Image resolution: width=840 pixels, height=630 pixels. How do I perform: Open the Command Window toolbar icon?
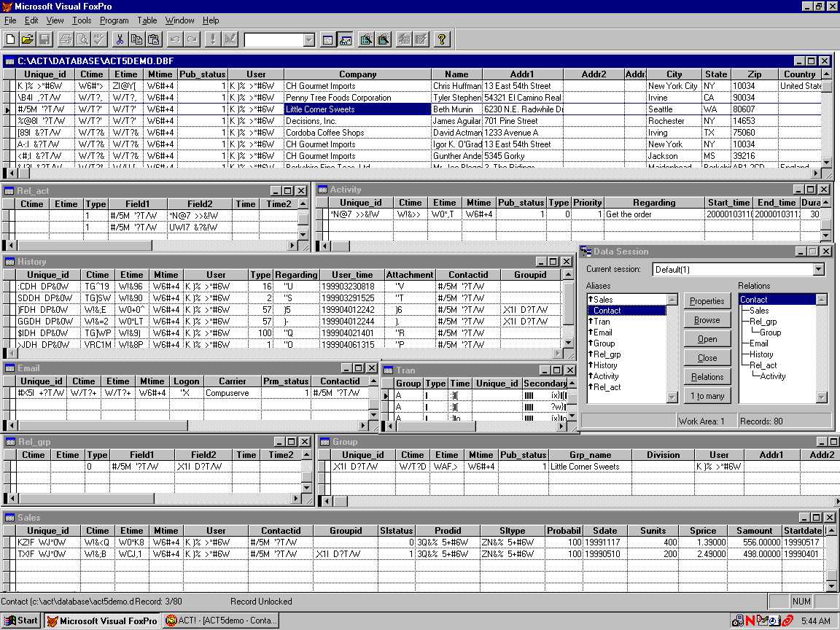[328, 39]
